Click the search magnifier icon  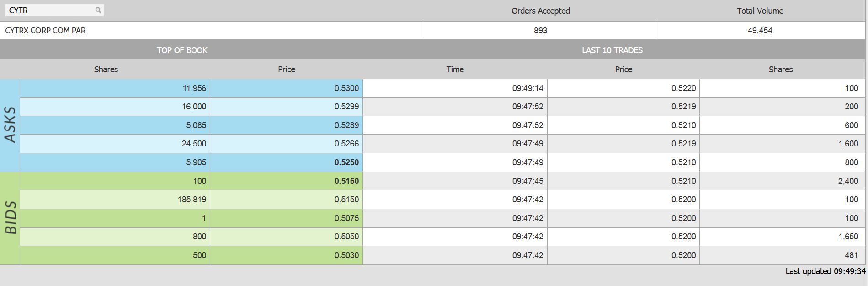(98, 10)
